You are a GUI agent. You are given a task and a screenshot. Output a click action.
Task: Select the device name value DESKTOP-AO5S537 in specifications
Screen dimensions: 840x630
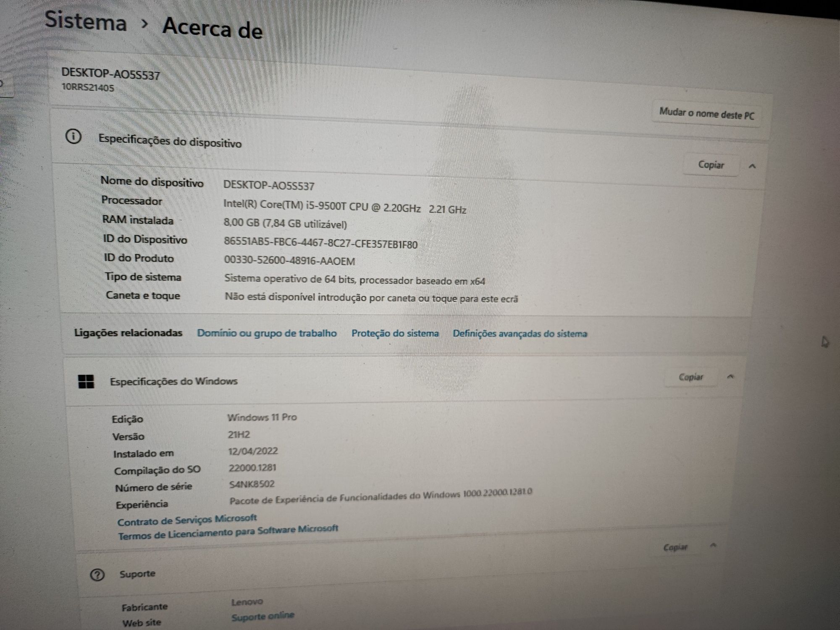(x=269, y=185)
